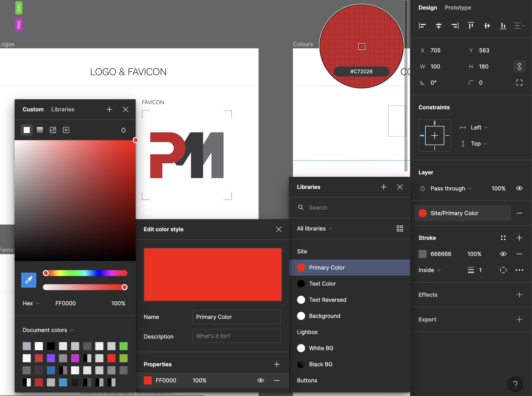Select Text Color style
This screenshot has width=532, height=396.
coord(349,284)
